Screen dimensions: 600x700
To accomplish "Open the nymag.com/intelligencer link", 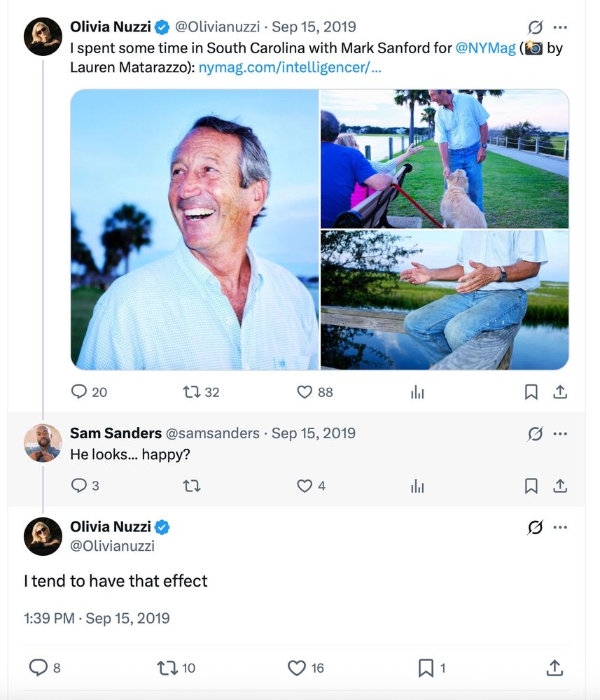I will point(290,68).
